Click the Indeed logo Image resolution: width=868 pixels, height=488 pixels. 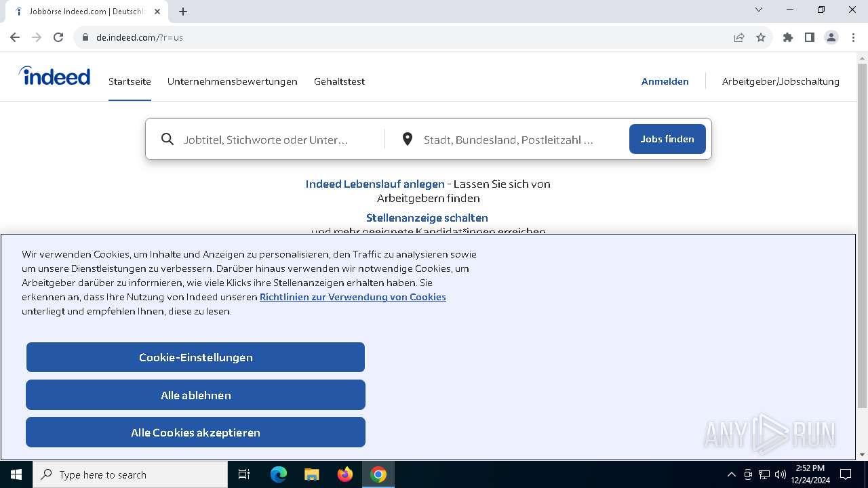[x=54, y=76]
